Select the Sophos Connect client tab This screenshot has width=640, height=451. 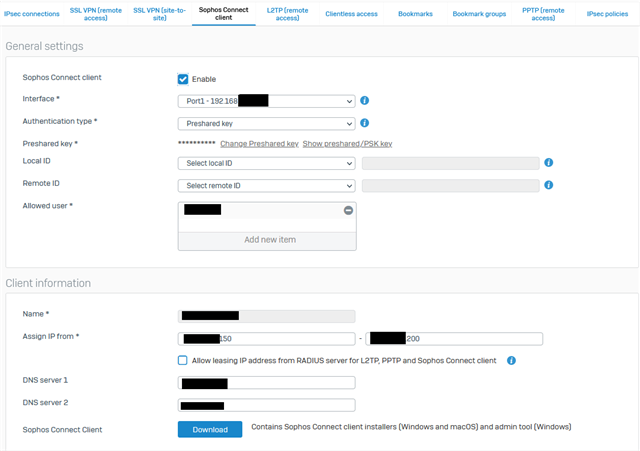[x=224, y=14]
